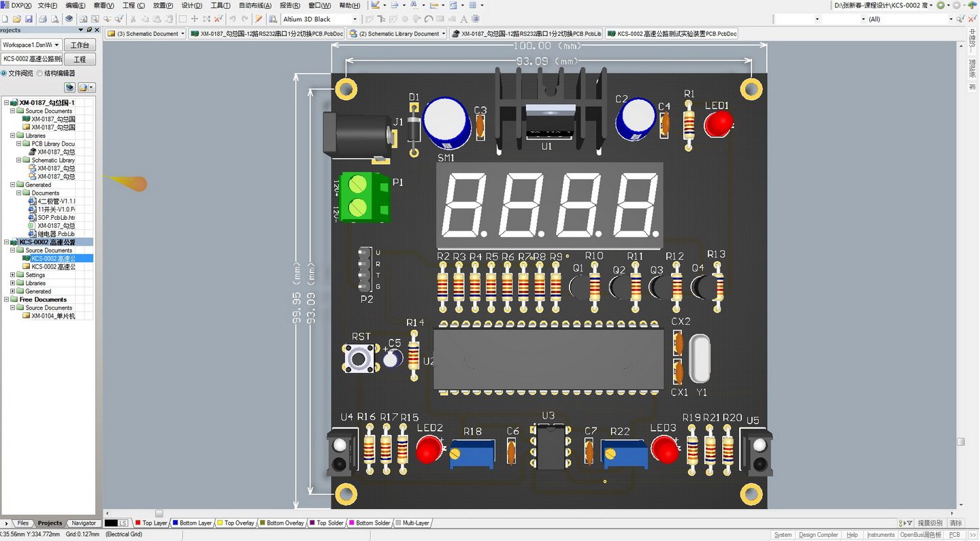Click the LS layer set color box
This screenshot has height=541, width=980.
point(116,523)
